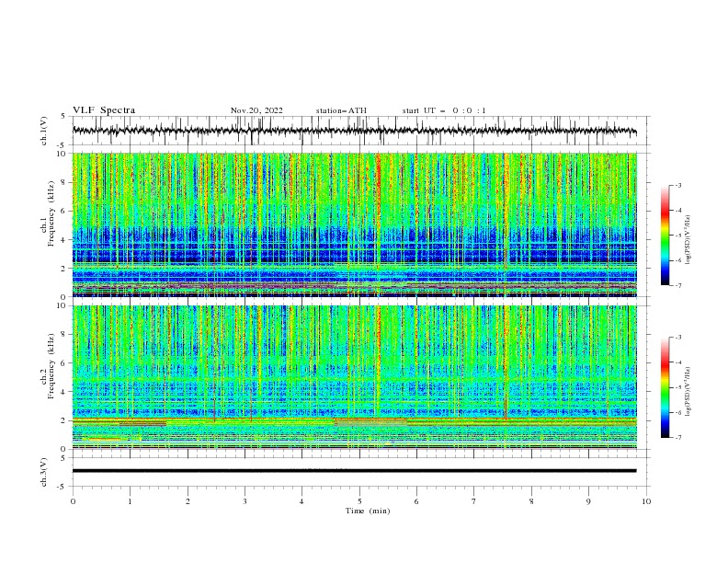This screenshot has width=728, height=563.
Task: Click the "4" kHz tick on ch.1 axis
Action: (x=64, y=240)
